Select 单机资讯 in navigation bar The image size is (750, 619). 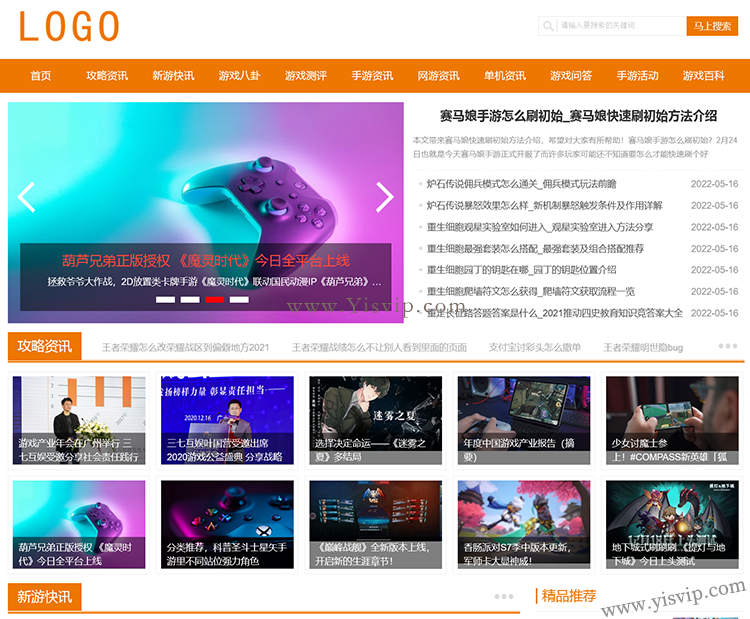pos(505,76)
